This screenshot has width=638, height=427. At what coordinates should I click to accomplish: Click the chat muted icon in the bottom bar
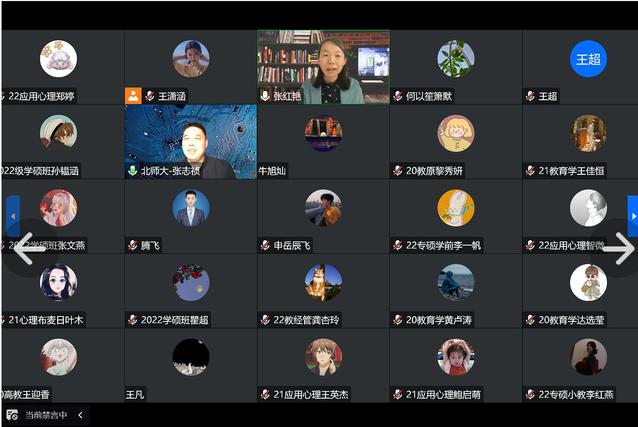12,415
